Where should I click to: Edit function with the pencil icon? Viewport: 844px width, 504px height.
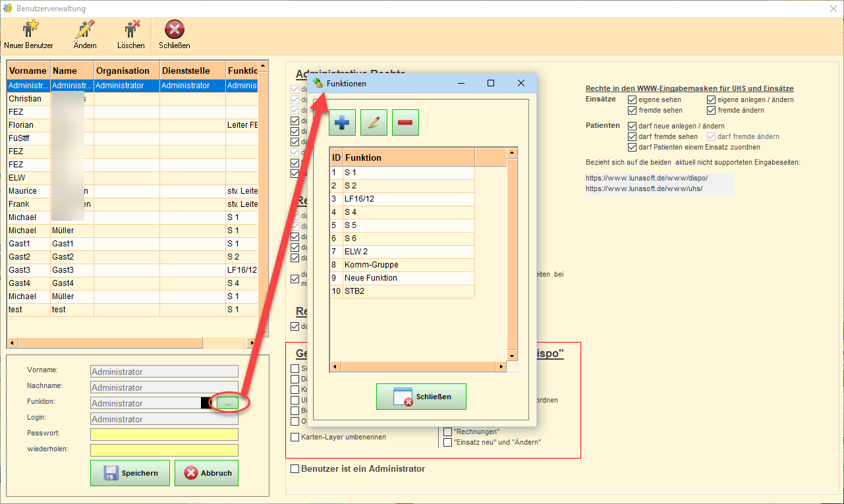[374, 123]
